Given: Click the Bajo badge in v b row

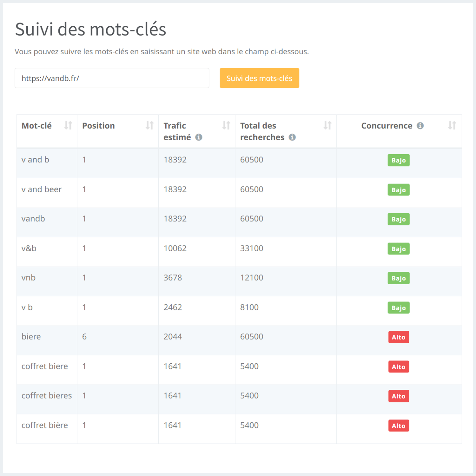Looking at the screenshot, I should coord(398,308).
